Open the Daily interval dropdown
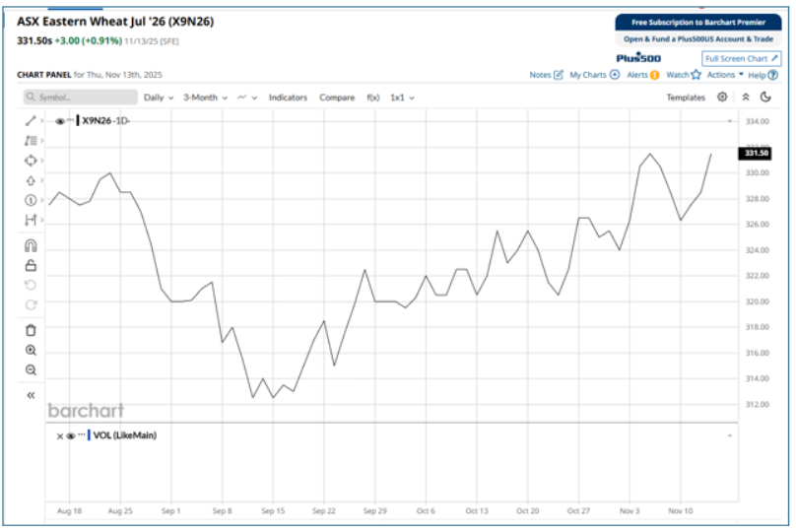 pos(159,98)
